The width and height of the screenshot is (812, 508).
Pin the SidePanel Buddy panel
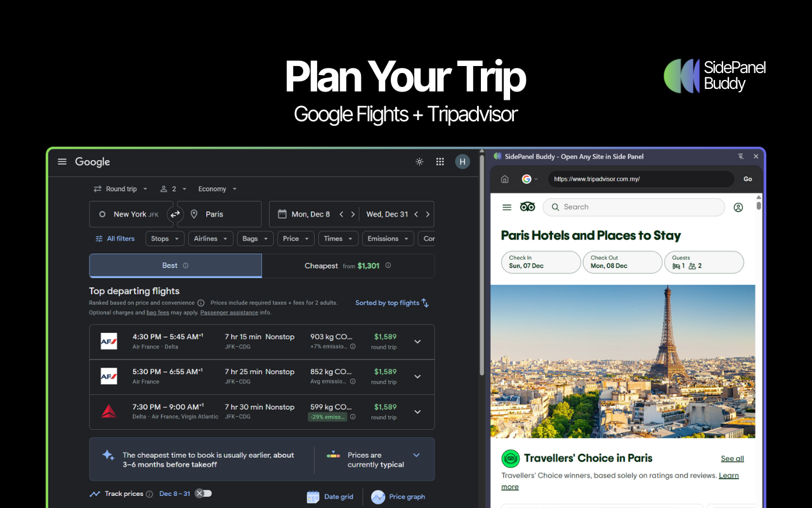click(741, 156)
